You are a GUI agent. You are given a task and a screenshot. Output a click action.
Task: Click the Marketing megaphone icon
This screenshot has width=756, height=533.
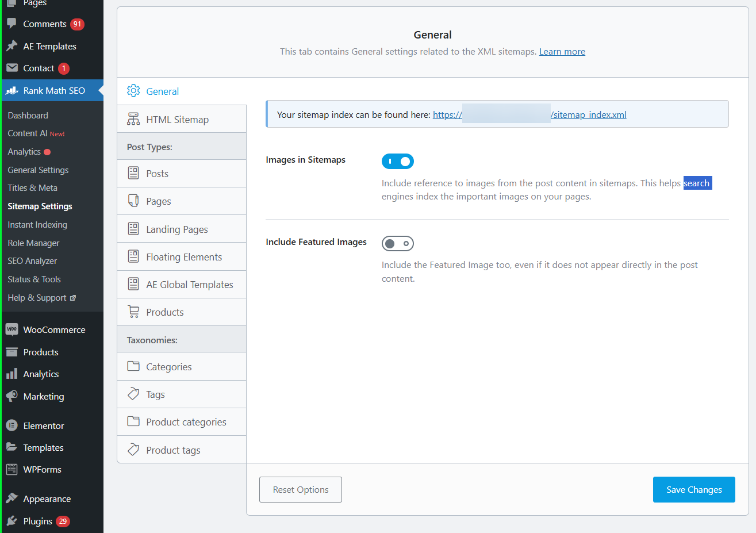point(11,396)
